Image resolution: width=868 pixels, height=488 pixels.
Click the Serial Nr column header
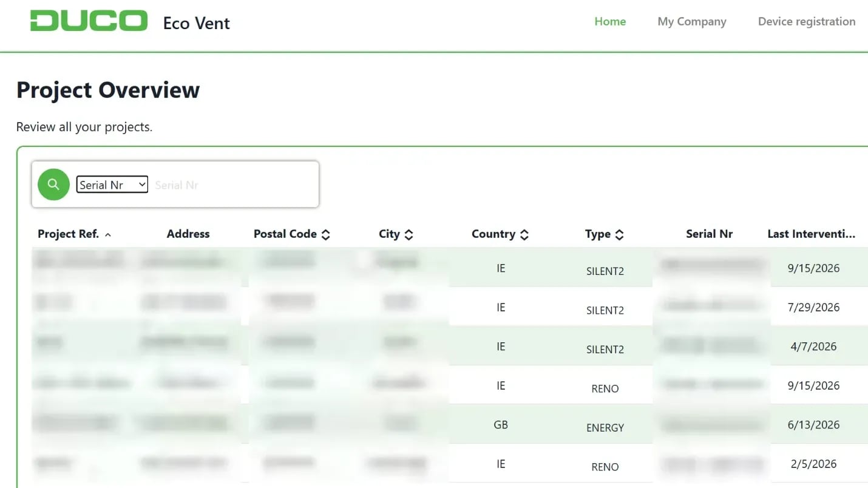709,234
